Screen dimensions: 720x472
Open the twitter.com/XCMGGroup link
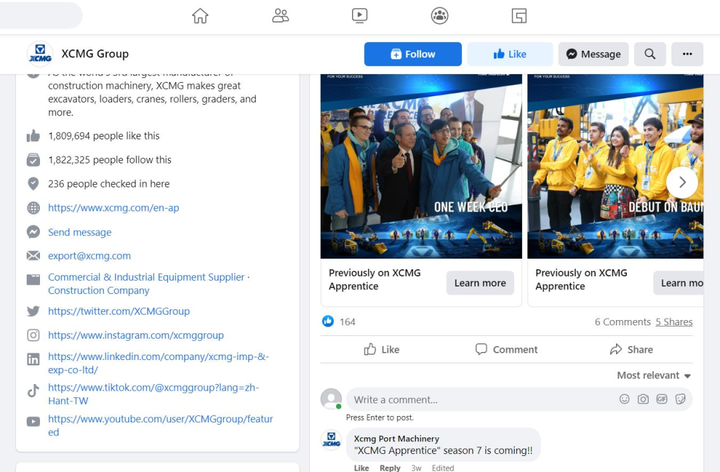pyautogui.click(x=119, y=311)
